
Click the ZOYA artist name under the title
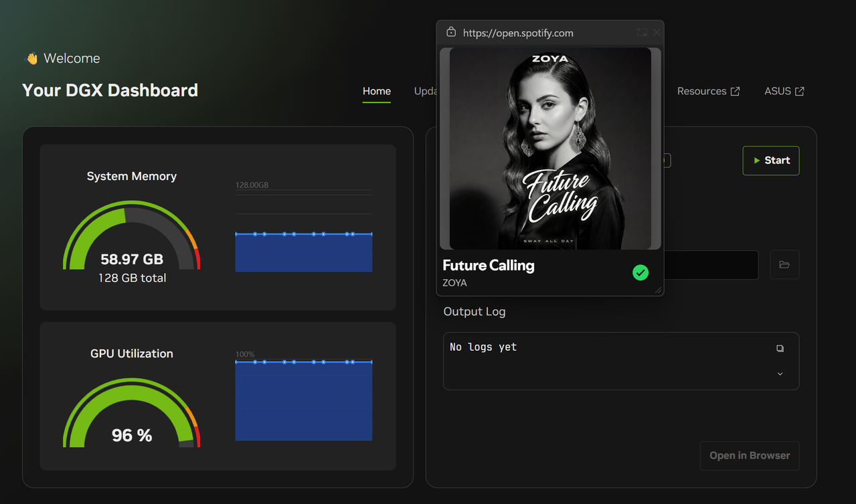click(454, 282)
